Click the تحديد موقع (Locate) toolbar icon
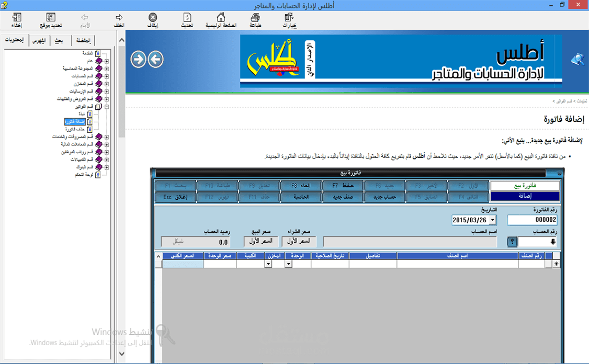 pos(51,17)
